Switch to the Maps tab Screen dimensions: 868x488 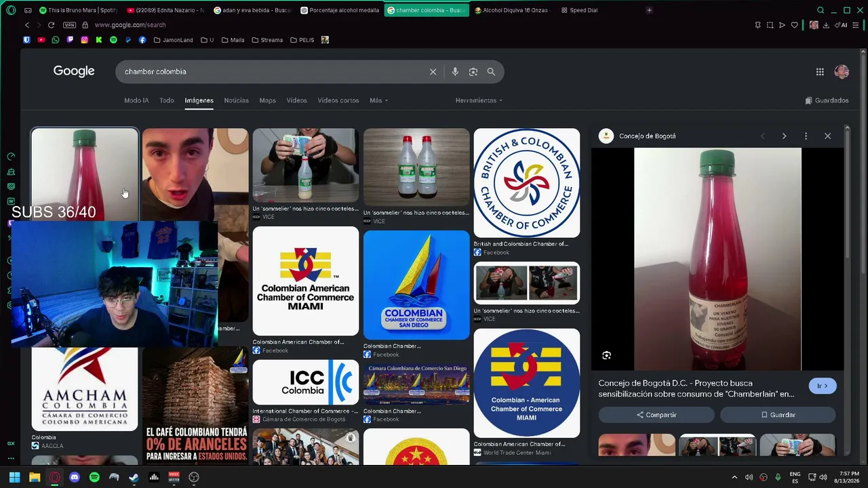(267, 100)
